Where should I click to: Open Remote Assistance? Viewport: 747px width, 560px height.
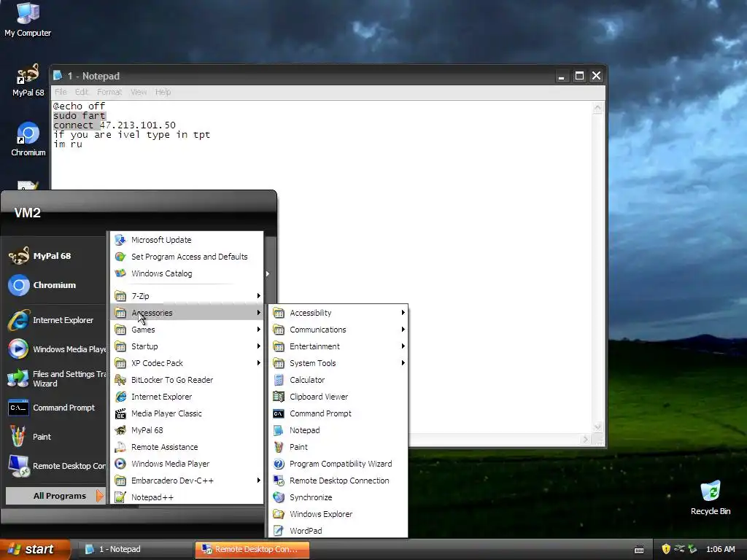(x=187, y=447)
